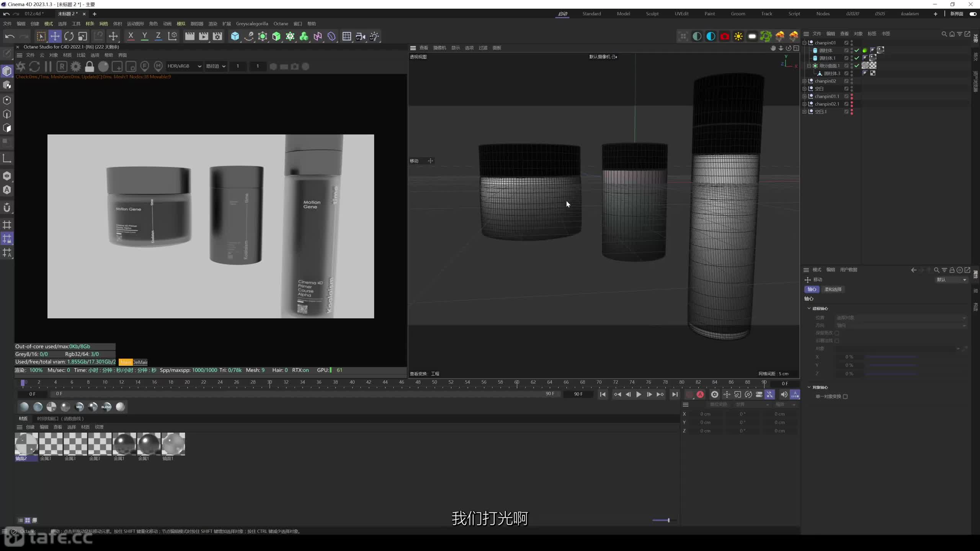Viewport: 980px width, 551px height.
Task: Click the Octane area light icon
Action: pyautogui.click(x=752, y=36)
